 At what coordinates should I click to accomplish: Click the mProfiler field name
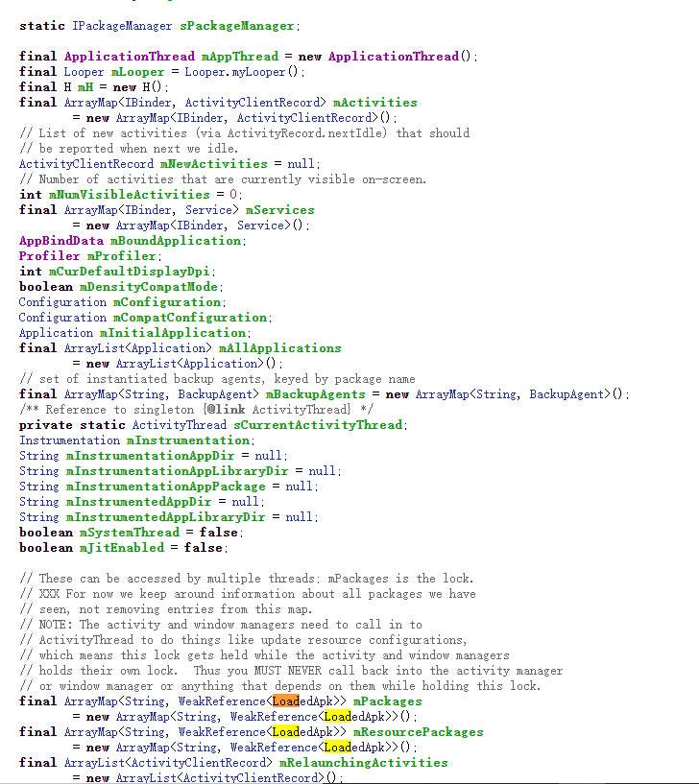click(x=122, y=256)
